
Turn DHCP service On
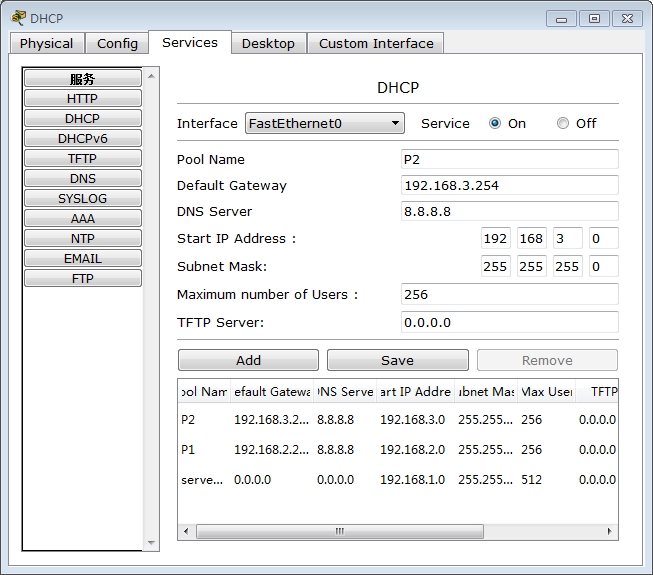pyautogui.click(x=495, y=123)
